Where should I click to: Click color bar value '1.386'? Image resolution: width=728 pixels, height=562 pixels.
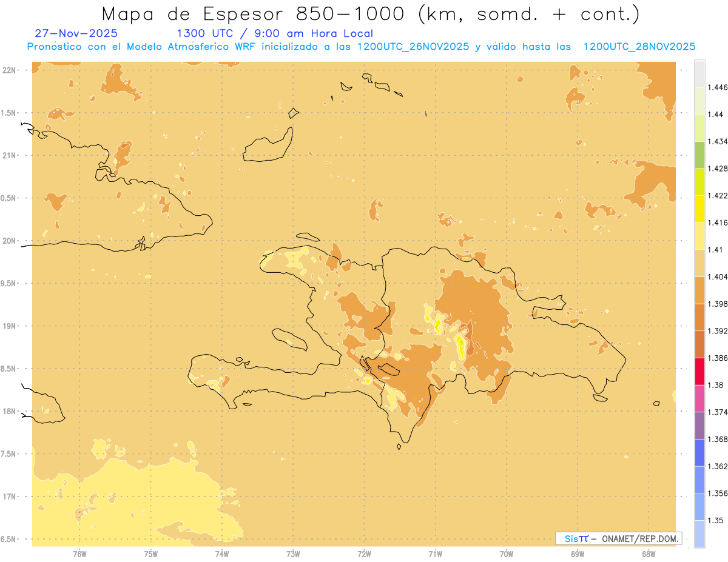pyautogui.click(x=718, y=358)
